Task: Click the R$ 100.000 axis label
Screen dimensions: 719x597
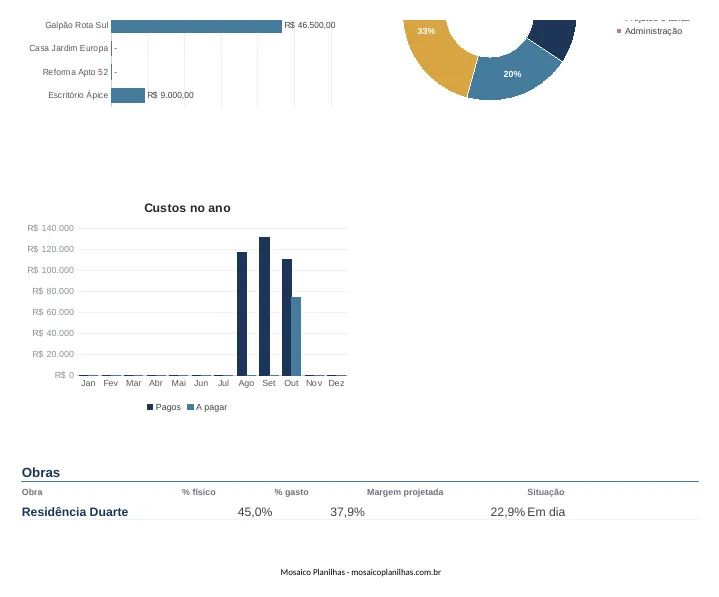Action: point(50,270)
